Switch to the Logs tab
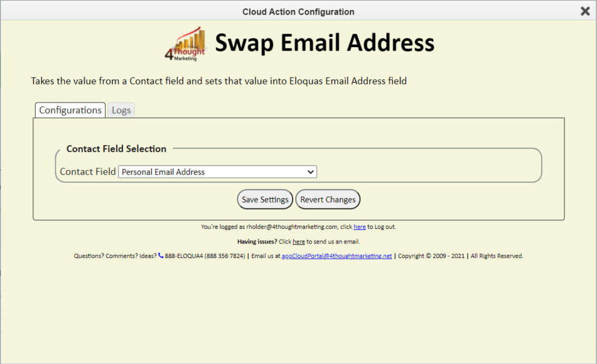Viewport: 597px width, 364px height. pyautogui.click(x=121, y=110)
